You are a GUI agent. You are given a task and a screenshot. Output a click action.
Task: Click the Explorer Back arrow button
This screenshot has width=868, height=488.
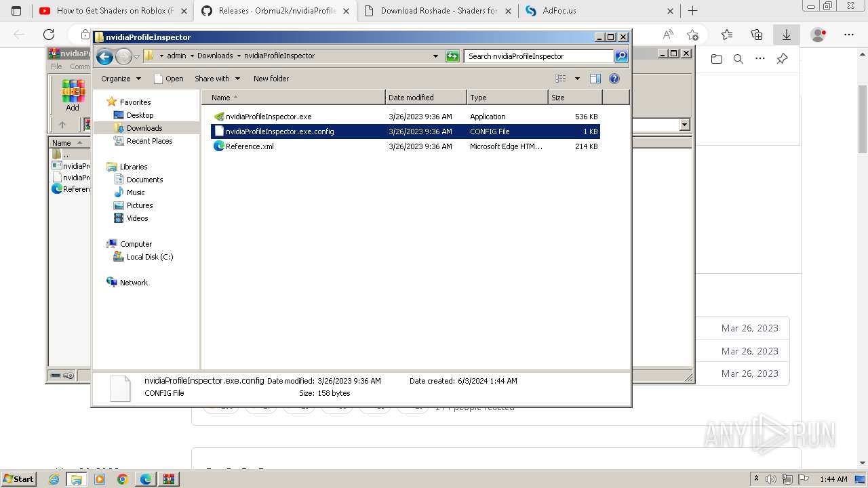coord(104,56)
